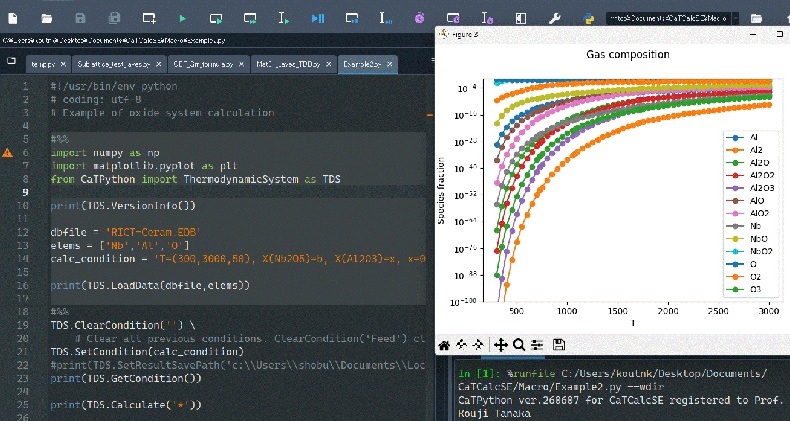Open a file with folder icon
The height and width of the screenshot is (421, 790).
coord(47,19)
